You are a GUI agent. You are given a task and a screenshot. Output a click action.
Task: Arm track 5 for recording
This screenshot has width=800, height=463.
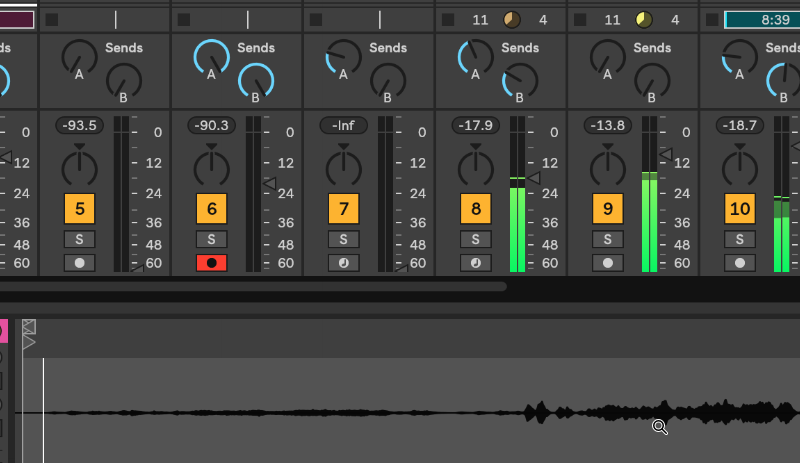click(79, 263)
